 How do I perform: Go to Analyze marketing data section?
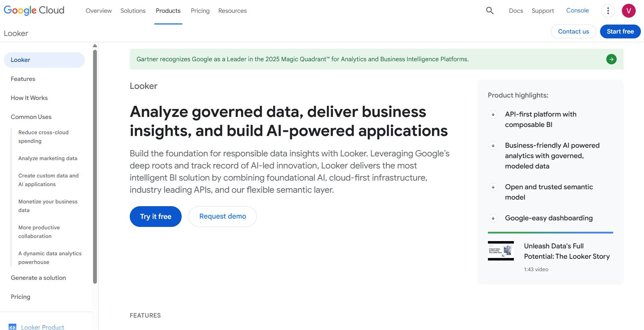[48, 158]
